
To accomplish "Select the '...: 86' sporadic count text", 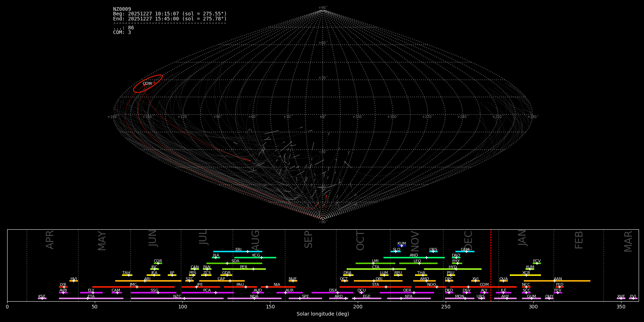I will 123,28.
